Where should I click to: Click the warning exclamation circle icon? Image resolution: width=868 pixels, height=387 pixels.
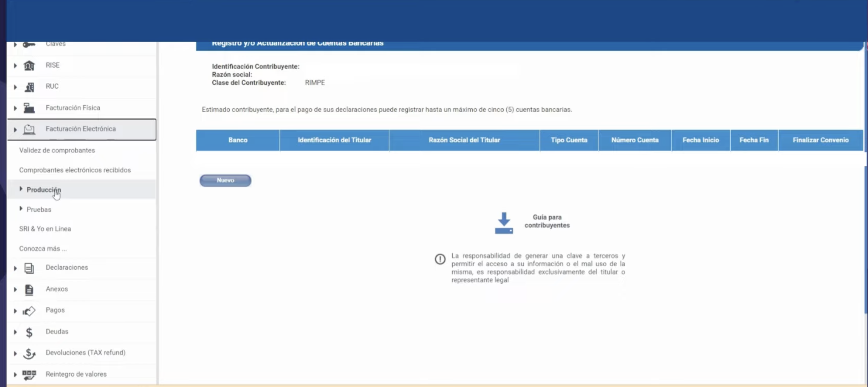pos(440,259)
